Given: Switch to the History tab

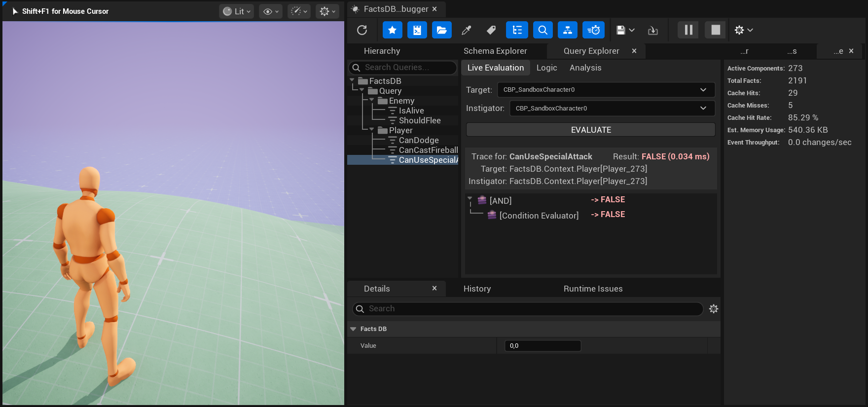Looking at the screenshot, I should (x=477, y=289).
